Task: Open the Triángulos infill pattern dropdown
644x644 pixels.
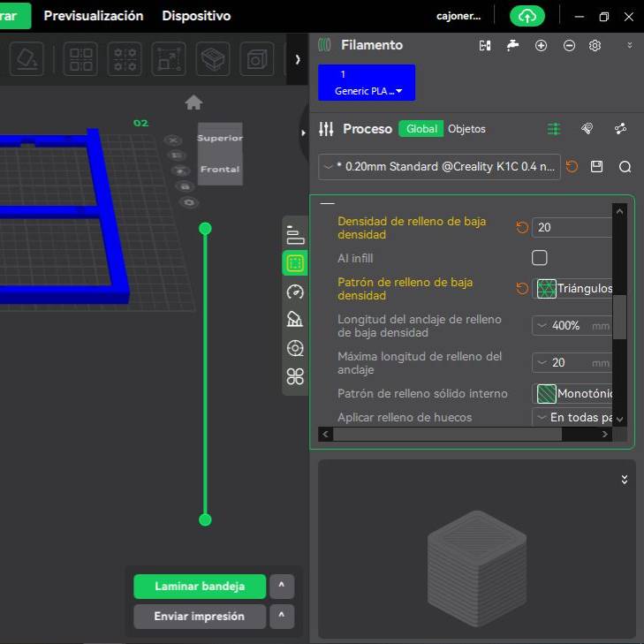Action: tap(575, 289)
